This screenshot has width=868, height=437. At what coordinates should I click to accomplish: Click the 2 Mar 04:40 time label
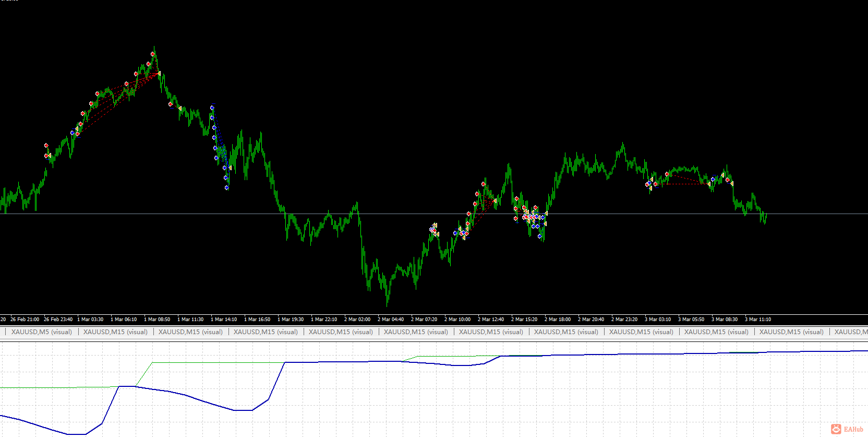pyautogui.click(x=391, y=320)
